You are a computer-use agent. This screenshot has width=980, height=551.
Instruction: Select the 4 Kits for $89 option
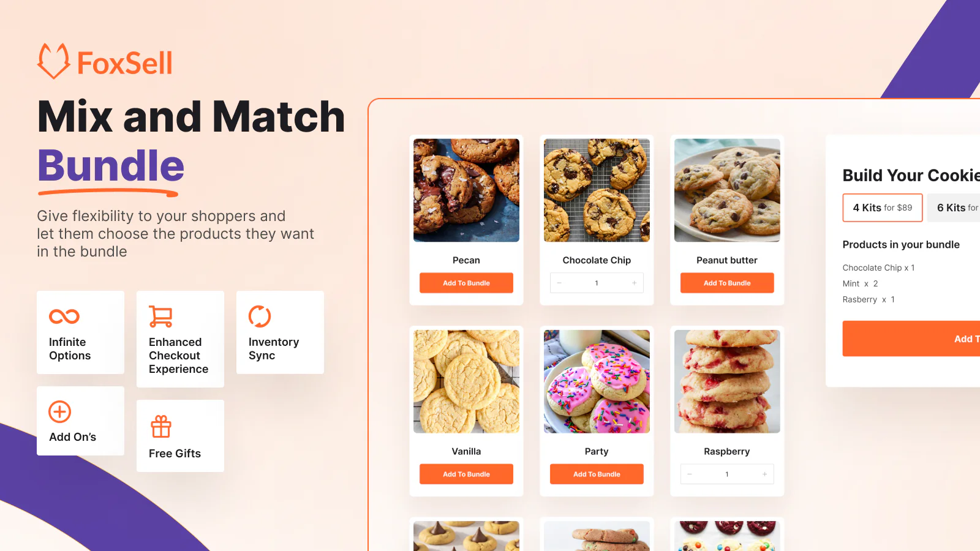pos(883,208)
